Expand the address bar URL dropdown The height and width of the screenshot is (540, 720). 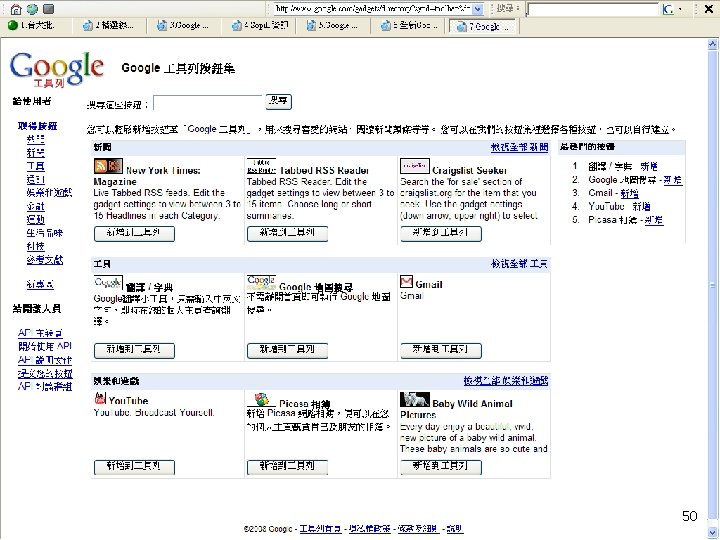478,9
